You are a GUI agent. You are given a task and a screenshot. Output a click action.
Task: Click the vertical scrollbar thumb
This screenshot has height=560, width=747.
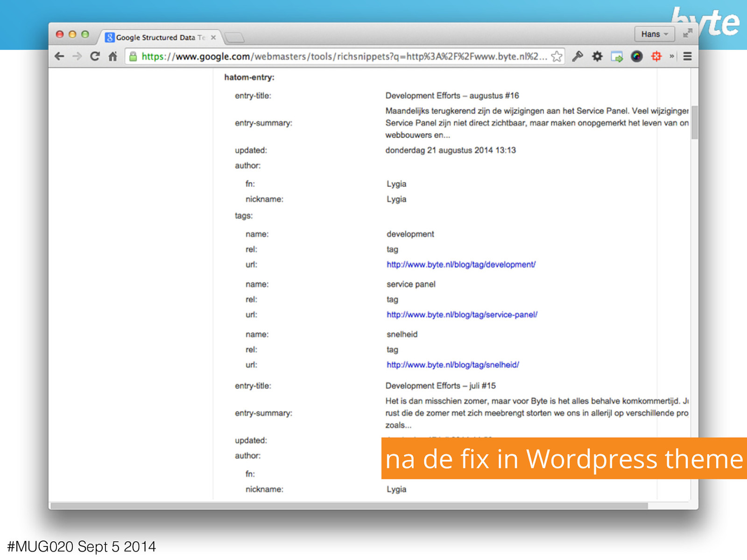point(695,122)
